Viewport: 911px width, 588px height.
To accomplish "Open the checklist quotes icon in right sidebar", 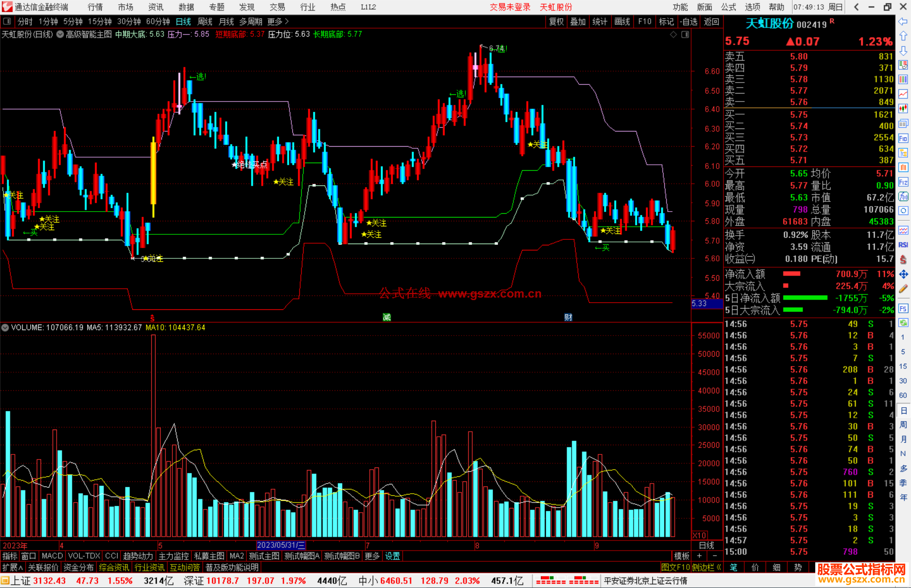I will (903, 65).
